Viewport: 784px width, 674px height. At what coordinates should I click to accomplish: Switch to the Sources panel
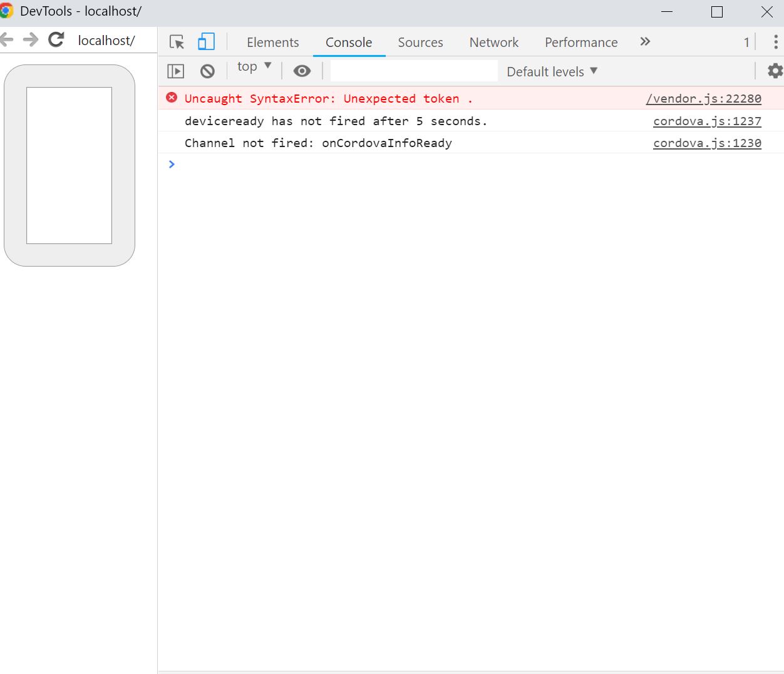(x=420, y=42)
